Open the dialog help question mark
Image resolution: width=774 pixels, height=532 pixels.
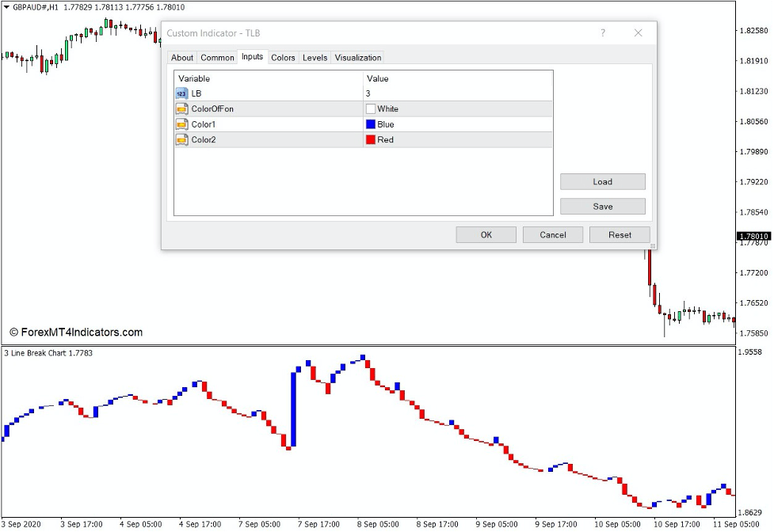[603, 33]
